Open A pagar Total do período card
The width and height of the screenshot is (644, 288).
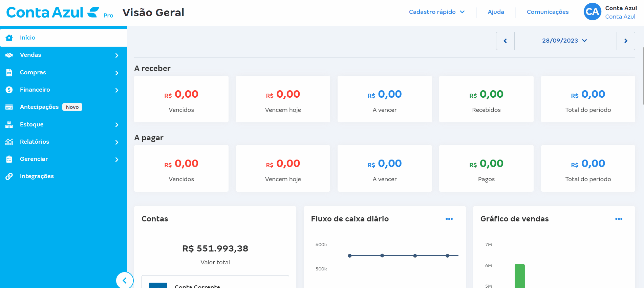pyautogui.click(x=588, y=168)
